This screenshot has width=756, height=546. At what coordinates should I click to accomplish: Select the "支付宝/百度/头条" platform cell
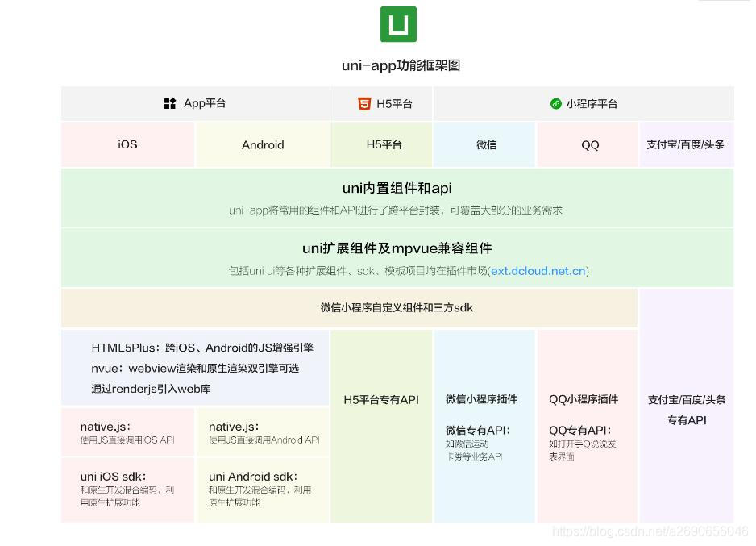tap(687, 144)
